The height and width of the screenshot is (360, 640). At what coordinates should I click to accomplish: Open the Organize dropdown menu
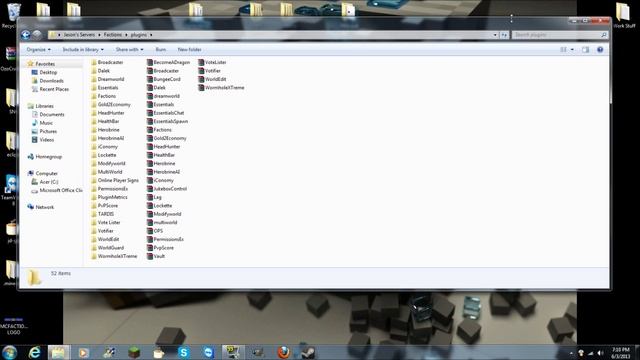click(38, 50)
